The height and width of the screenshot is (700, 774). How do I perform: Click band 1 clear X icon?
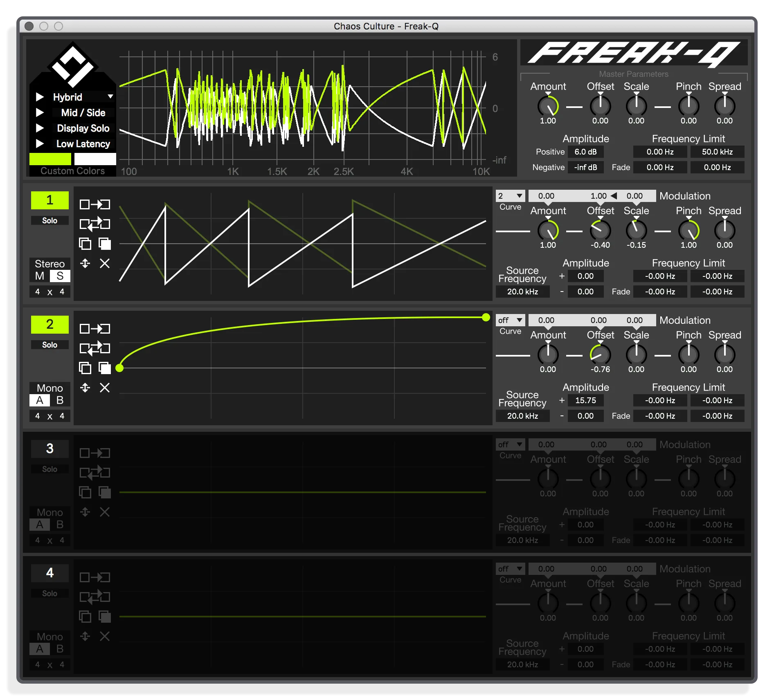[105, 263]
